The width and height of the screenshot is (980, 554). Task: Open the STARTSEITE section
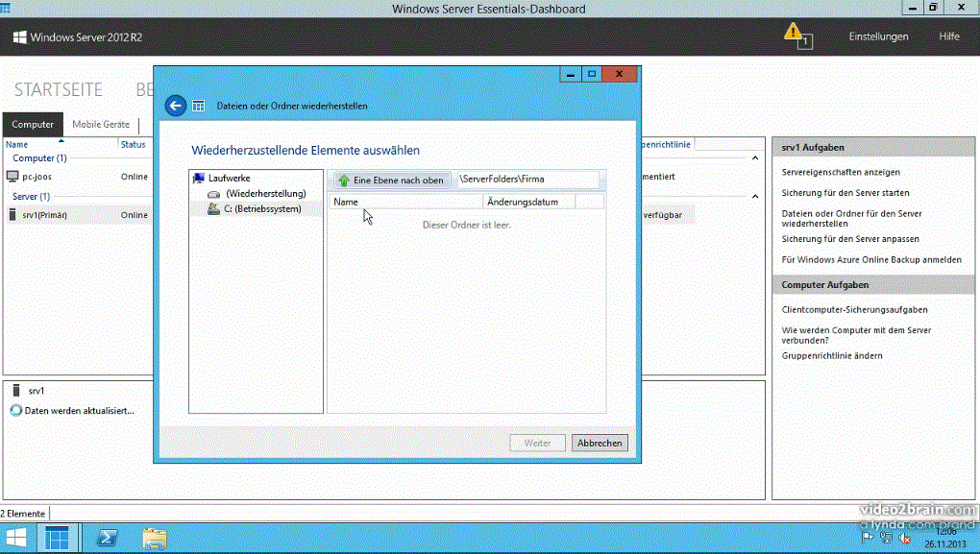(58, 90)
